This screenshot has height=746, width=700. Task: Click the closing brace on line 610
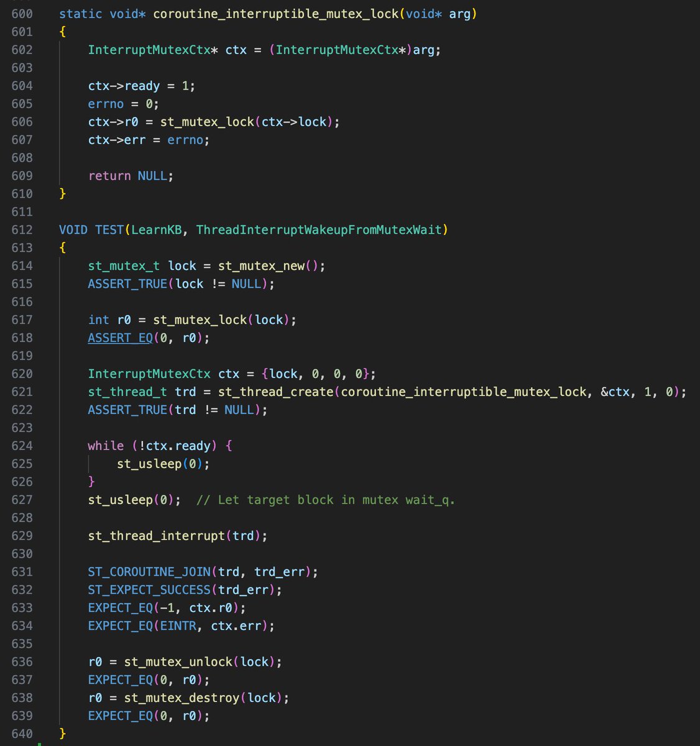[62, 194]
